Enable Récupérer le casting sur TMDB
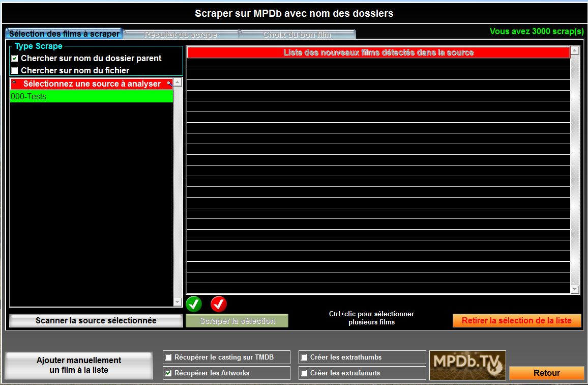 pos(168,357)
